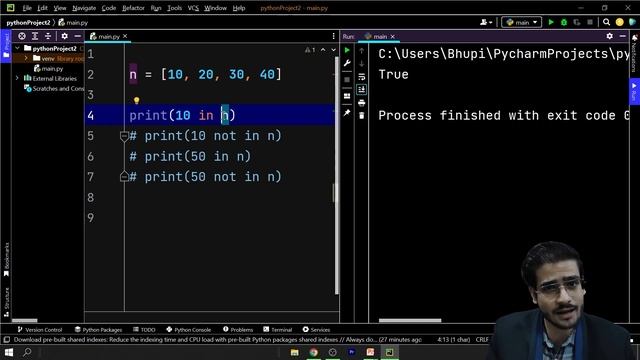Image resolution: width=640 pixels, height=360 pixels.
Task: Open the user account dropdown
Action: click(x=486, y=22)
